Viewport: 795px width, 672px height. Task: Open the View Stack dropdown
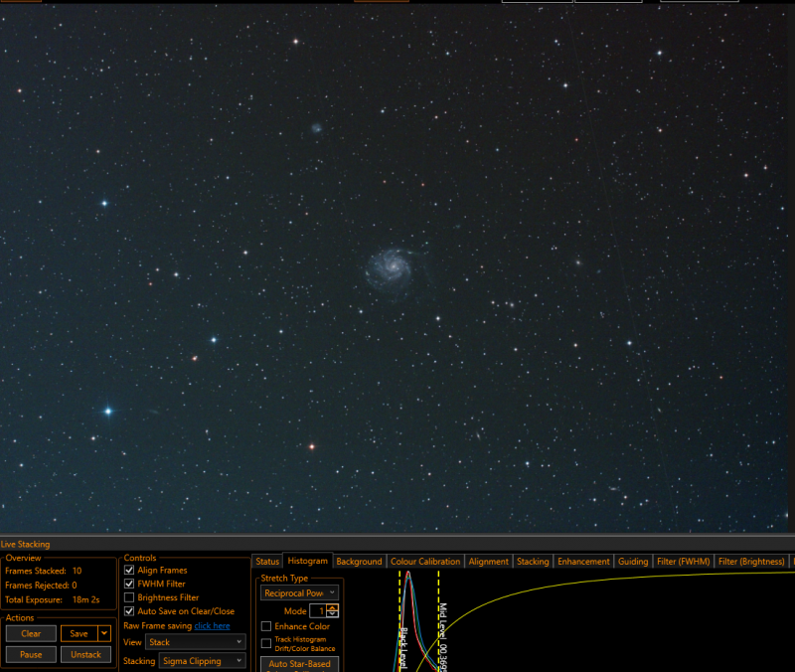195,642
